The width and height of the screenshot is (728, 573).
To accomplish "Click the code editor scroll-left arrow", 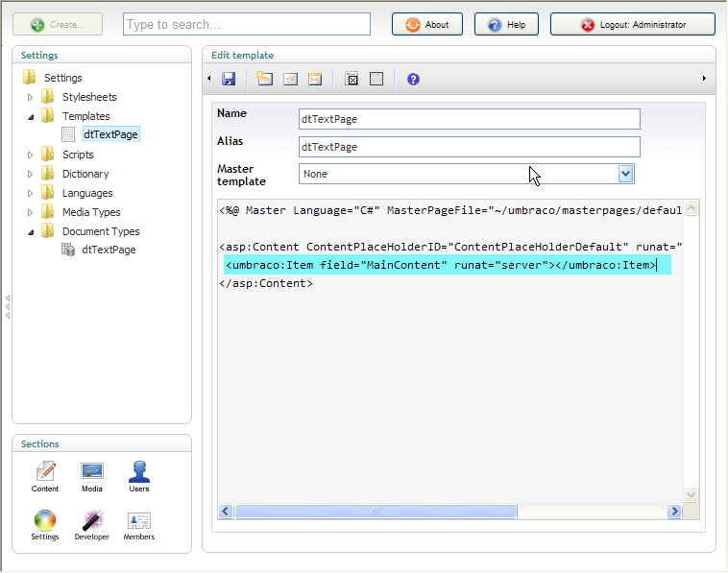I will (x=226, y=512).
